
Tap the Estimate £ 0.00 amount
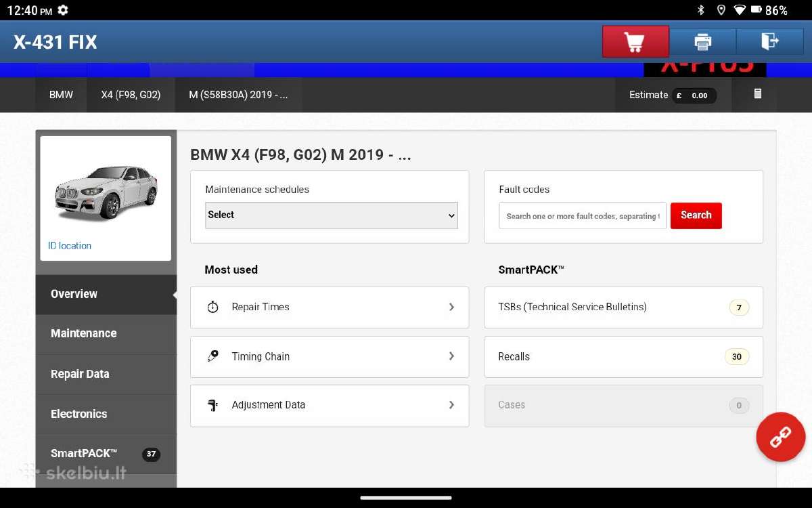pyautogui.click(x=693, y=96)
